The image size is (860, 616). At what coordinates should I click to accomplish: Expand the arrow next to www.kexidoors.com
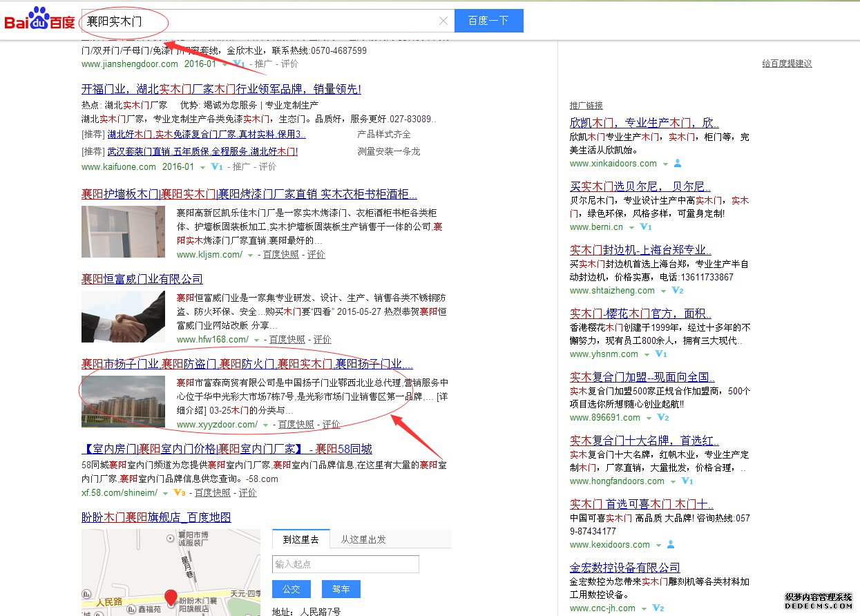(x=658, y=545)
